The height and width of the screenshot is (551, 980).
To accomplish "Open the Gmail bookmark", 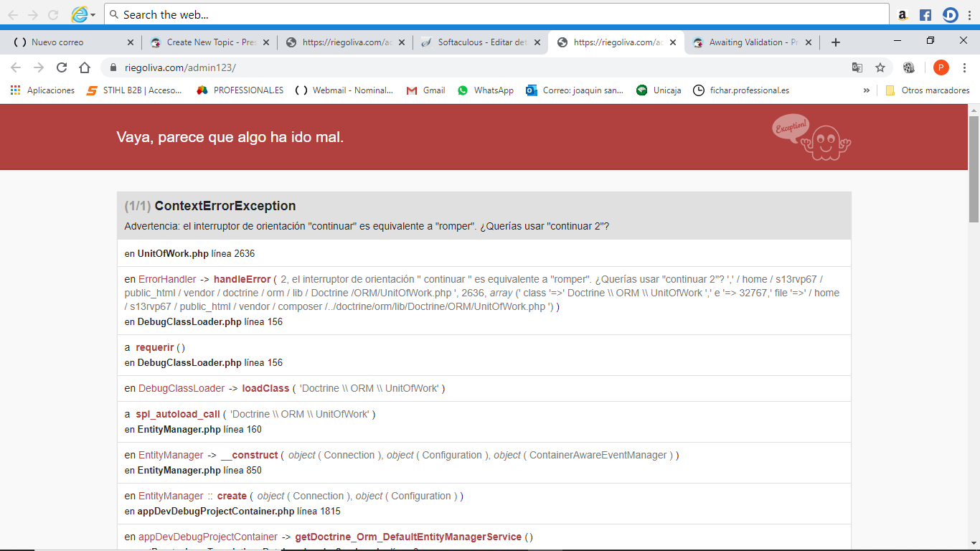I will click(426, 90).
